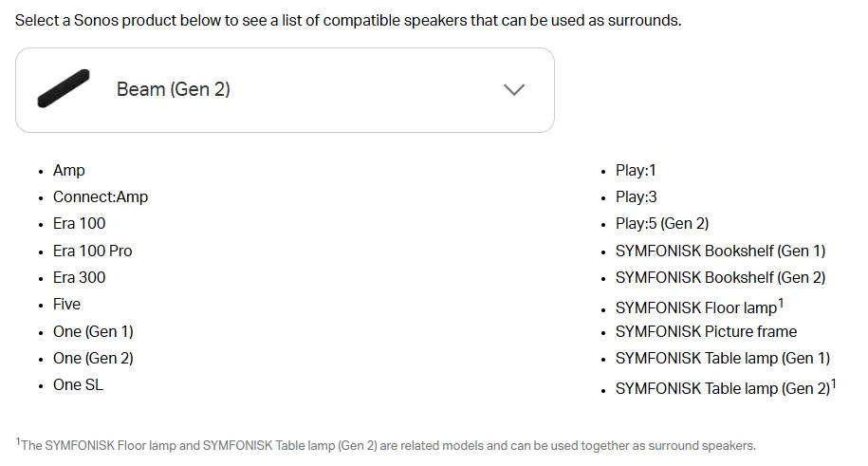This screenshot has height=466, width=868.
Task: Click the Beam soundbar product image
Action: (x=64, y=88)
